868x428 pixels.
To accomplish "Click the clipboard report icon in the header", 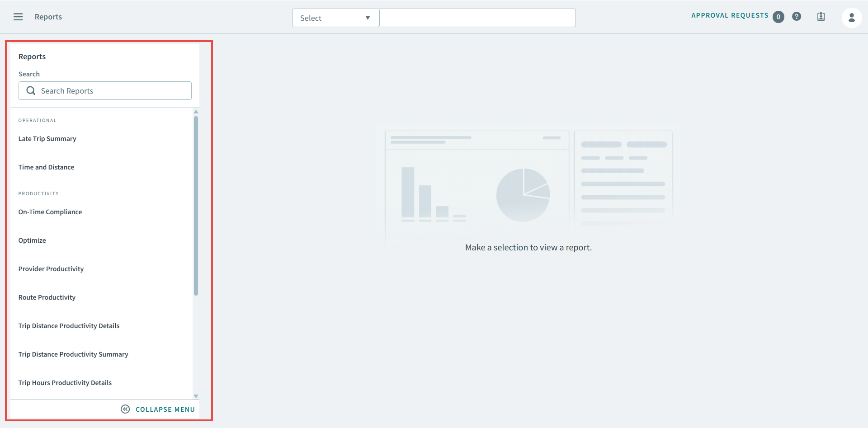I will point(821,16).
